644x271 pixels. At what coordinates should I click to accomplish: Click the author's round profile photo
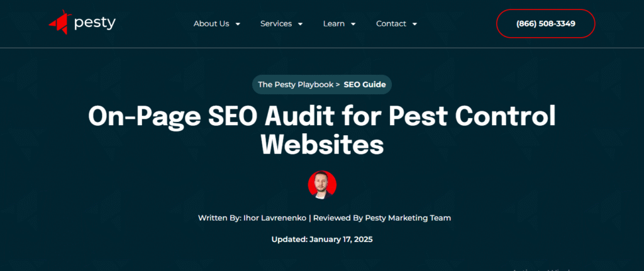pos(322,185)
